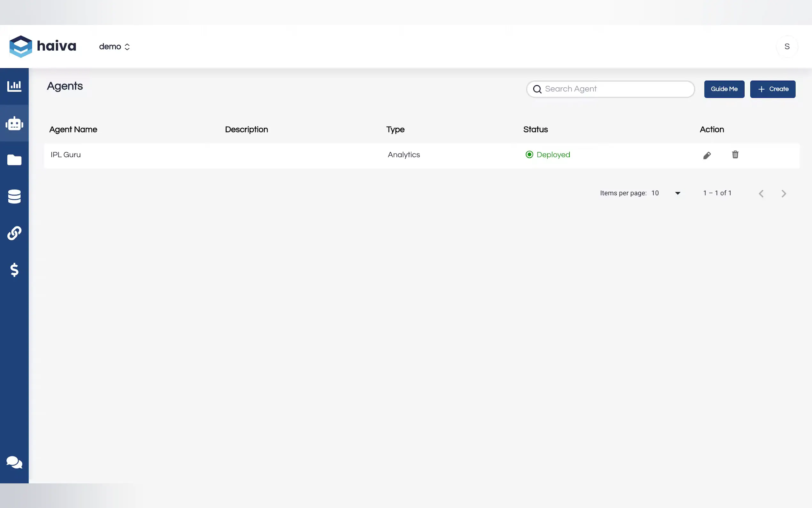
Task: Delete IPL Guru with trash icon
Action: (x=735, y=155)
